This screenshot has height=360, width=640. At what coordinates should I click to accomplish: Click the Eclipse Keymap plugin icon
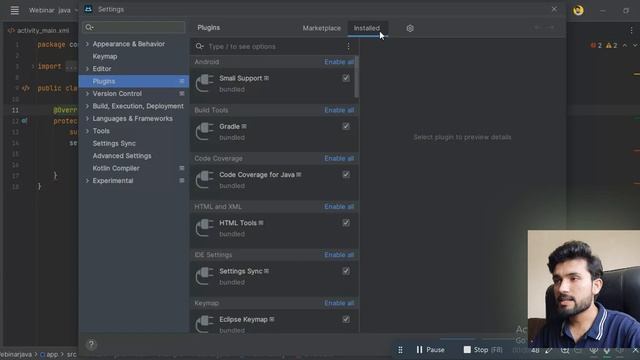(x=204, y=324)
